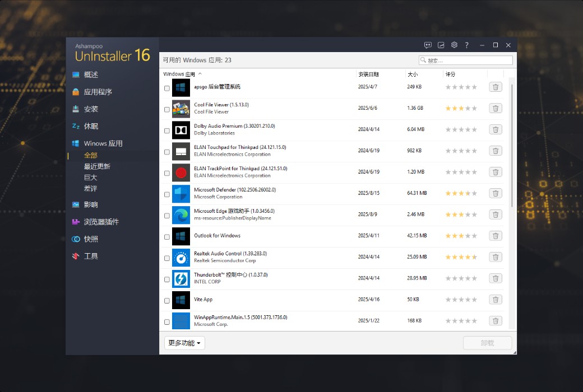Check the apsgo 后台管理系统 checkbox
The width and height of the screenshot is (583, 392).
tap(167, 88)
